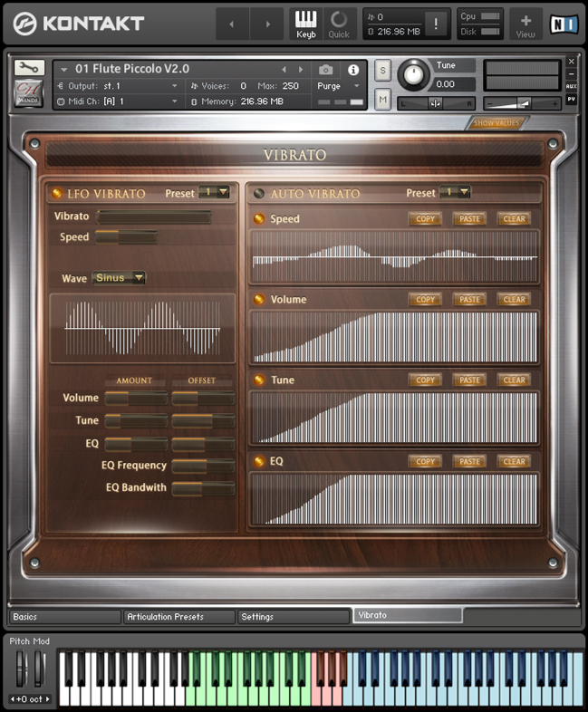Copy the Speed curve
The image size is (588, 712).
425,219
